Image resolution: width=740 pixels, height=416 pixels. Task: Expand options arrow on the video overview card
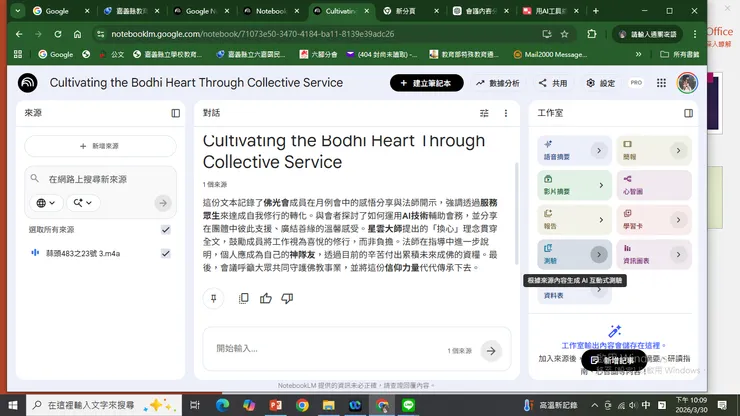click(x=601, y=186)
